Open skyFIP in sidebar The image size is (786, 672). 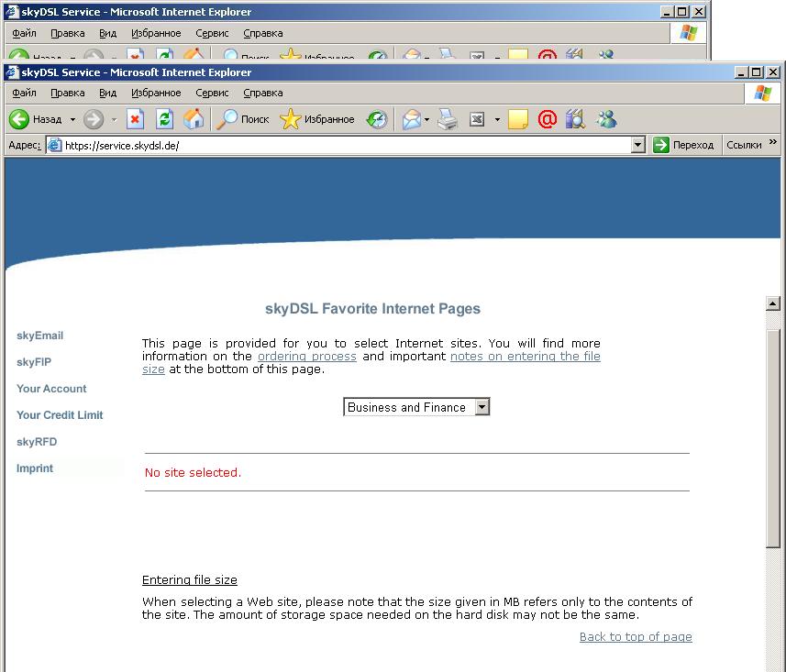(34, 362)
